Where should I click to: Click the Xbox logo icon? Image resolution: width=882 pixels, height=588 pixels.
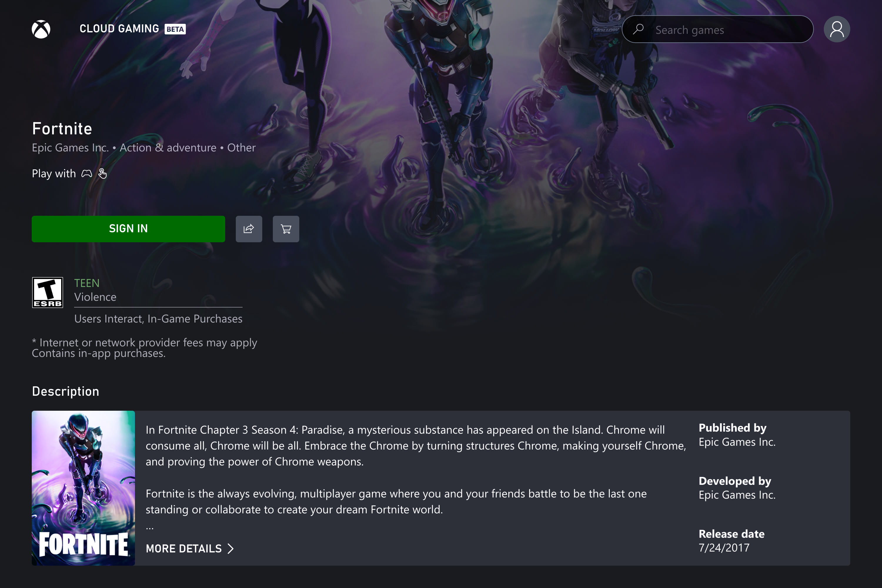click(42, 29)
